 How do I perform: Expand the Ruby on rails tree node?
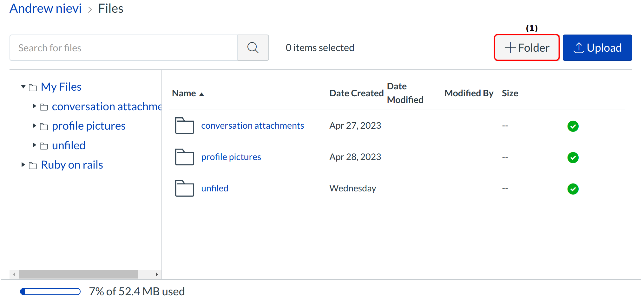point(23,165)
